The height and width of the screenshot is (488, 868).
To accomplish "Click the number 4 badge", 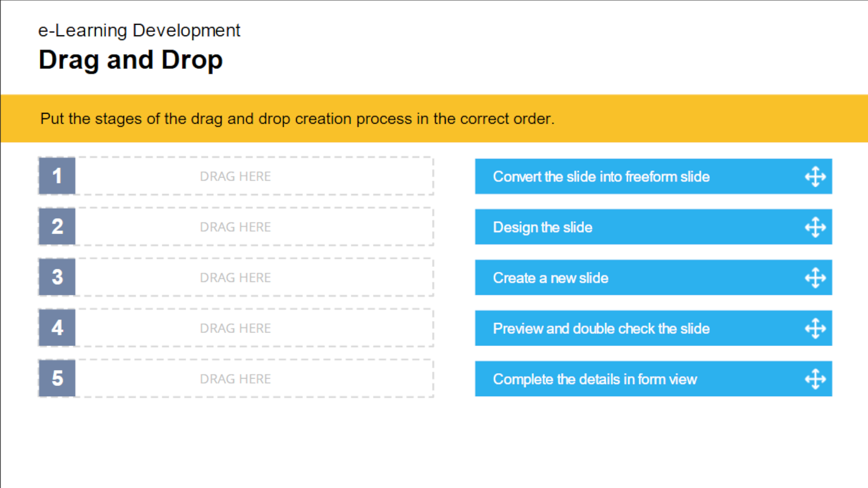I will [57, 328].
